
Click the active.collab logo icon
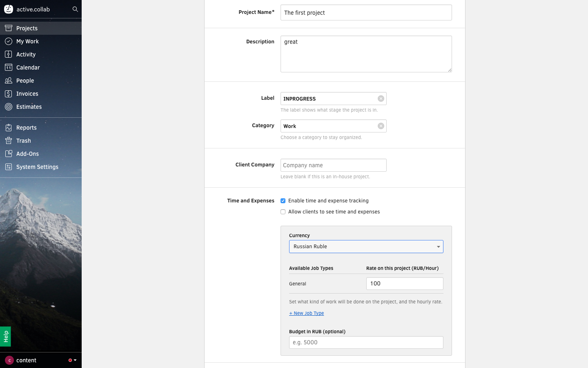tap(9, 9)
